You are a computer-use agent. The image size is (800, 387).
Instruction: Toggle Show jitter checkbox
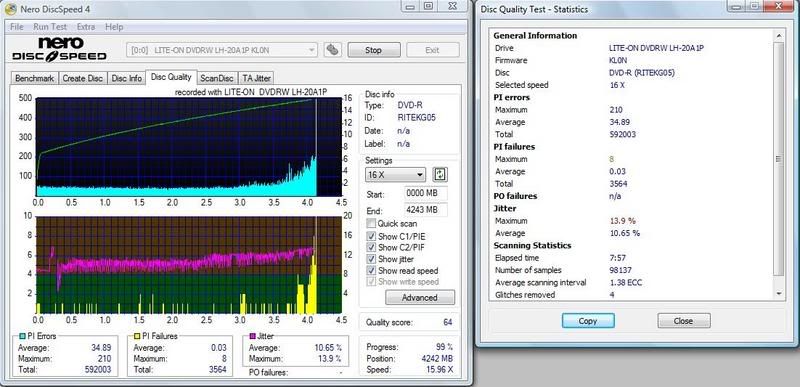coord(371,259)
